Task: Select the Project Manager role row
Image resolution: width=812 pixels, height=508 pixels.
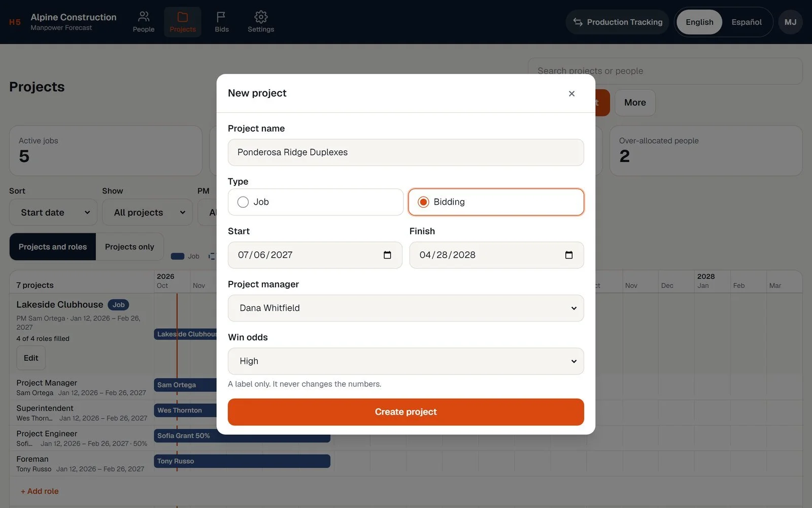Action: click(x=81, y=388)
